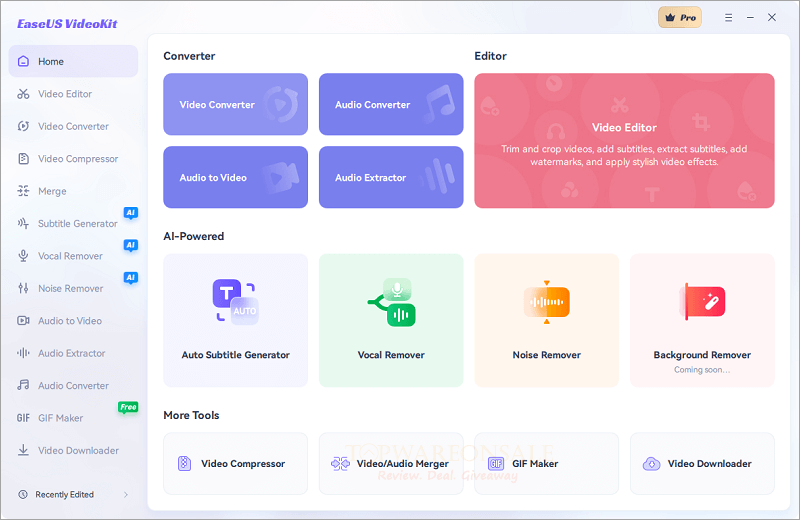The image size is (800, 520).
Task: Expand the Recently Edited chevron
Action: (x=126, y=494)
